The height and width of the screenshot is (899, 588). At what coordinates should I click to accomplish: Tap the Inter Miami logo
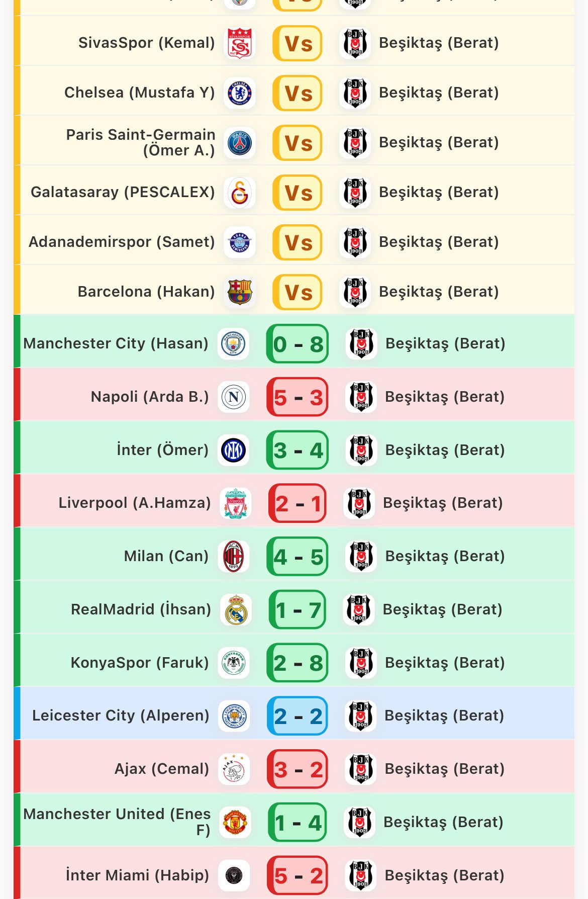coord(234,875)
